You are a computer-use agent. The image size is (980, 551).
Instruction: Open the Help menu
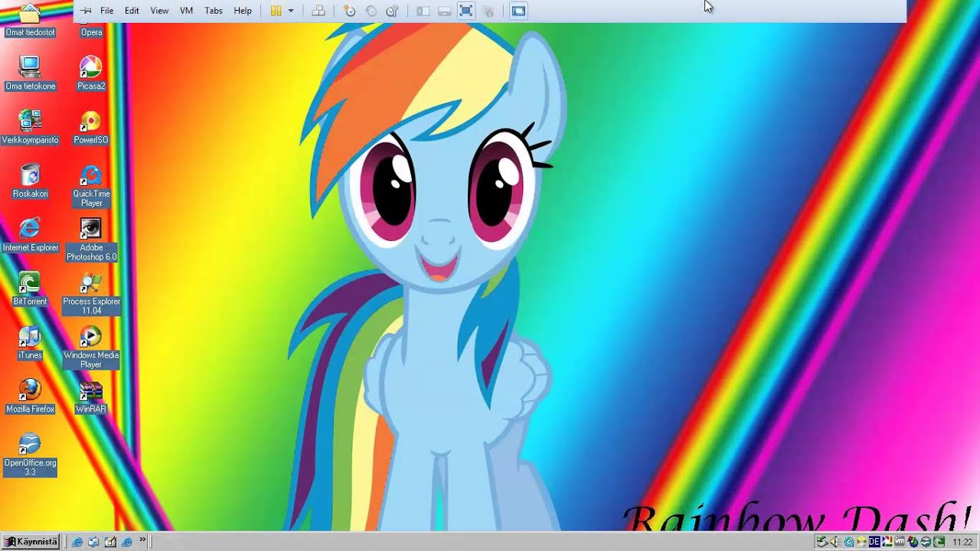(243, 11)
